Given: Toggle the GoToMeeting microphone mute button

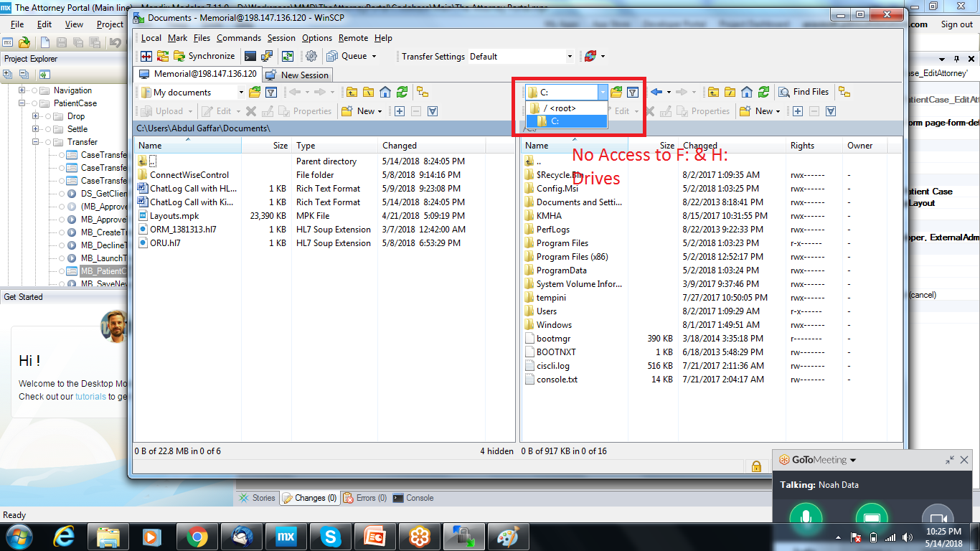Looking at the screenshot, I should tap(805, 518).
